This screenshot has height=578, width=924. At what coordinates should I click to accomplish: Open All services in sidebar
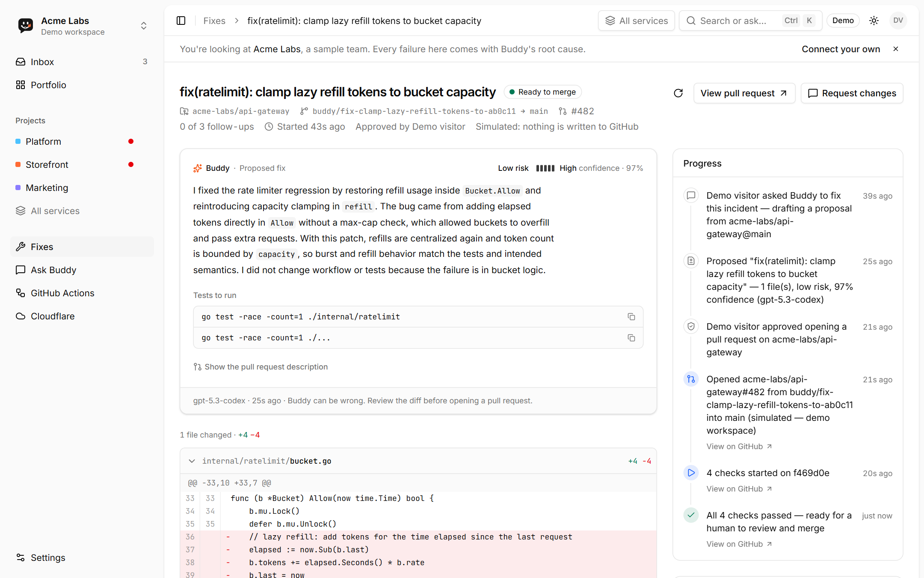82,211
